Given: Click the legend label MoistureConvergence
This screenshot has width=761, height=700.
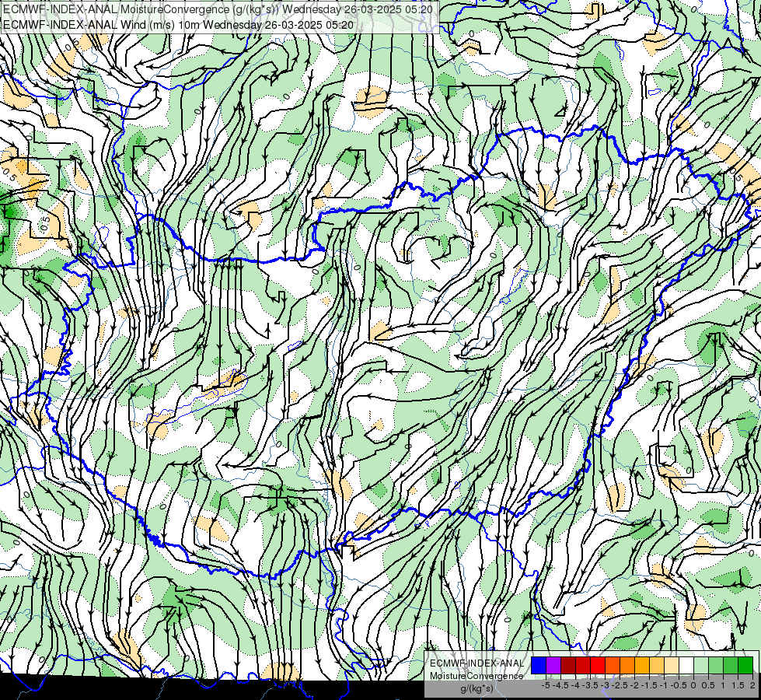Looking at the screenshot, I should (476, 676).
